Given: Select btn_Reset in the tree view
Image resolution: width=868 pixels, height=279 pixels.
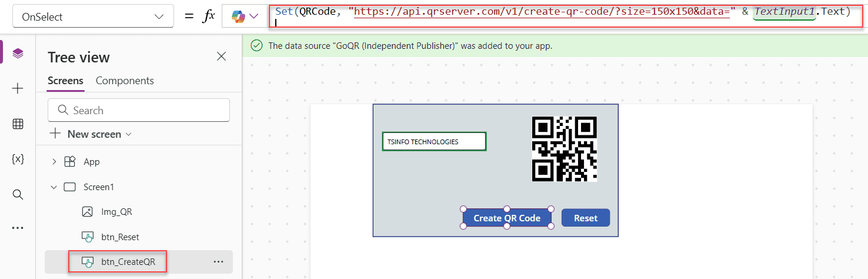Looking at the screenshot, I should (x=120, y=237).
